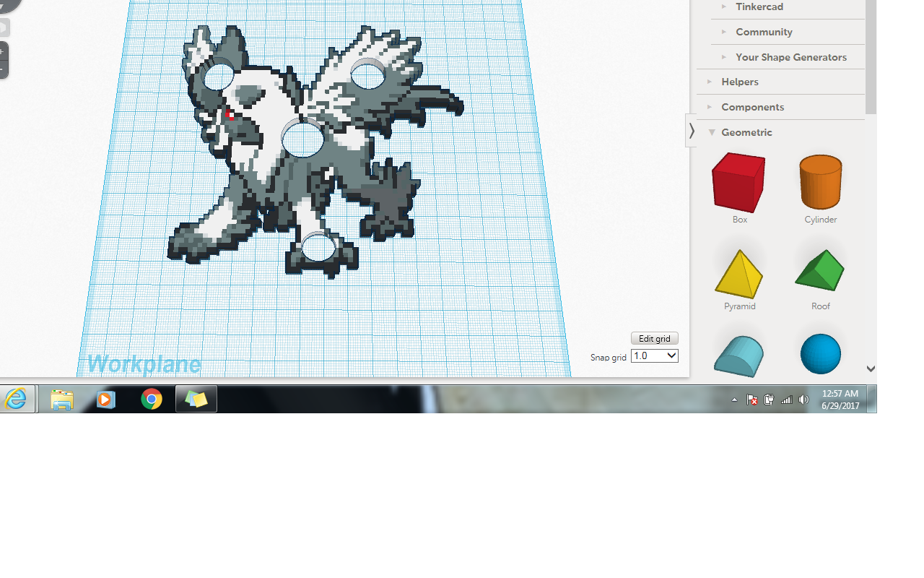Zoom in with the plus button
Viewport: 924px width, 578px height.
coord(2,52)
